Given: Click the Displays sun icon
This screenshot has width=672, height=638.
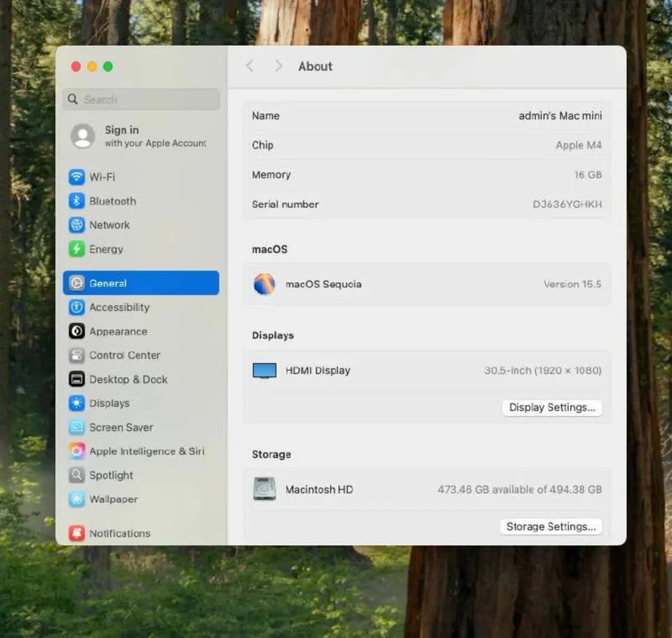Looking at the screenshot, I should coord(77,403).
